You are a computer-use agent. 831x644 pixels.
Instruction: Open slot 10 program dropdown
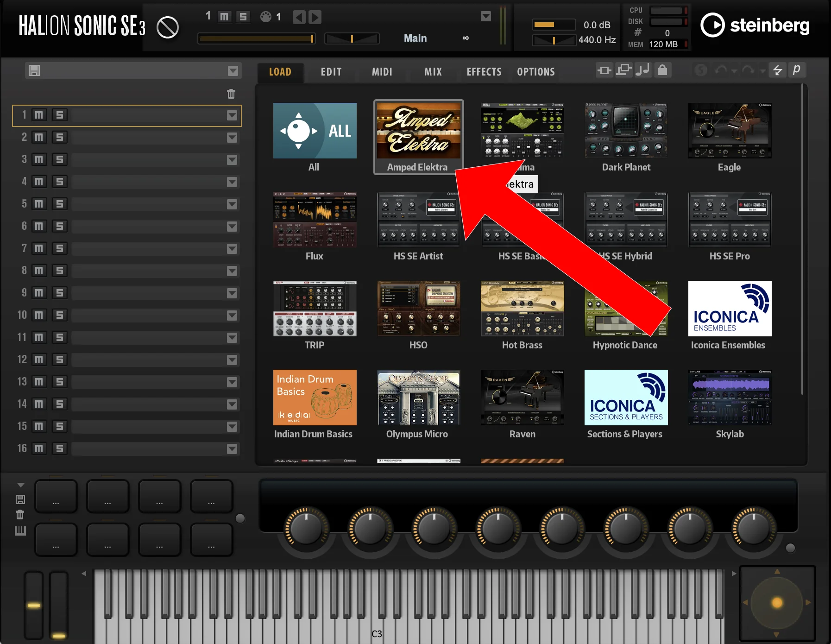click(x=232, y=316)
